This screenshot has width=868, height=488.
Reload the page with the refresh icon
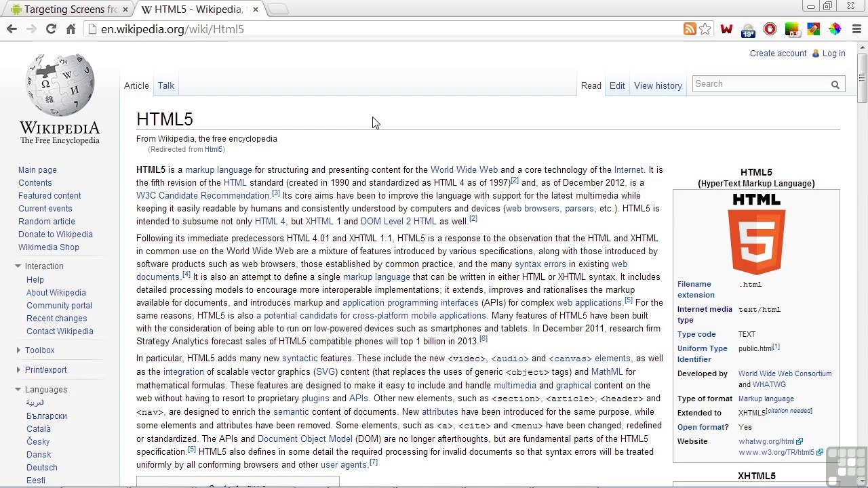(x=51, y=29)
